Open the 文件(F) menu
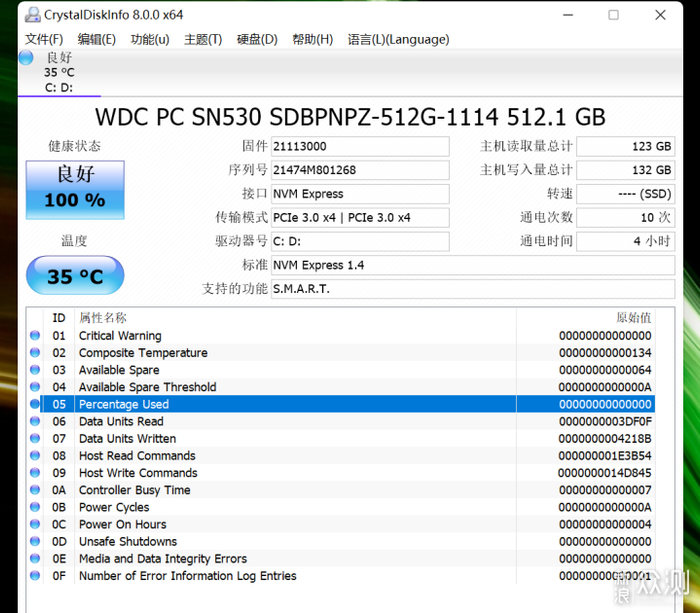Viewport: 700px width, 613px height. point(44,39)
